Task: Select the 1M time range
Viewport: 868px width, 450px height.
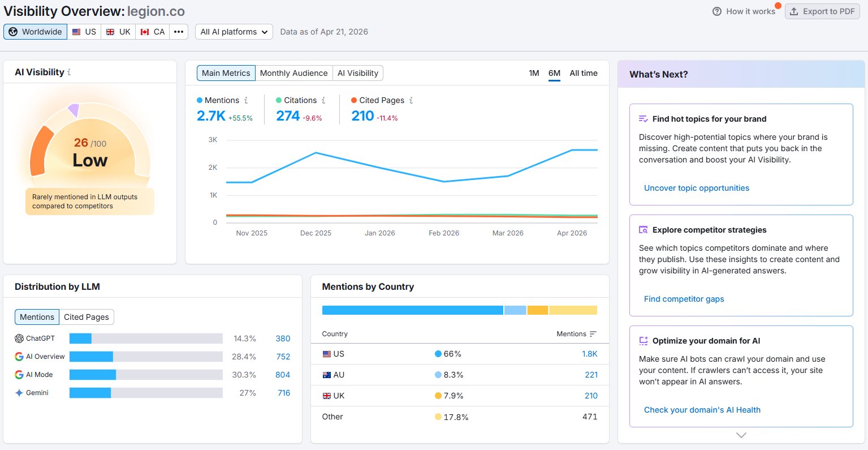Action: [x=534, y=73]
